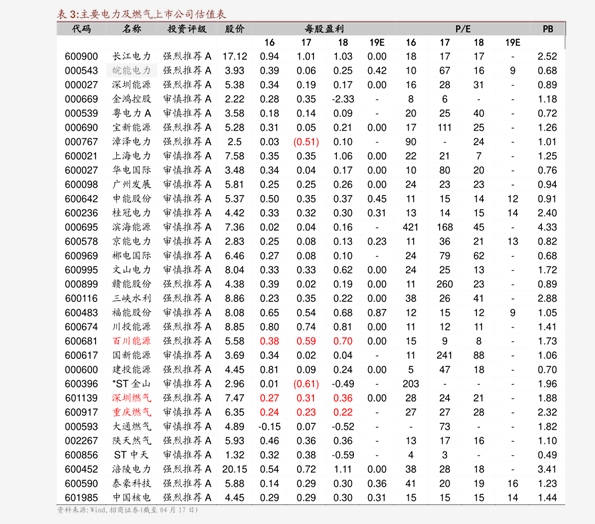
Task: Click red company name 百川能源
Action: tap(132, 341)
